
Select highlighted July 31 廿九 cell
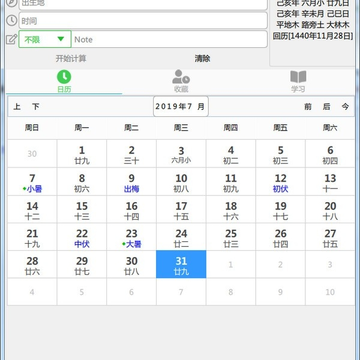[181, 264]
